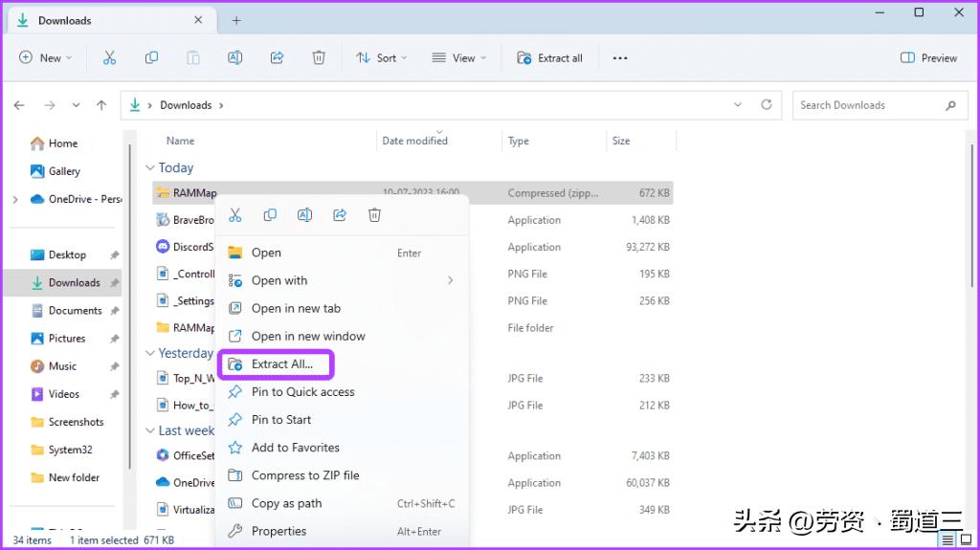Click Extract all in the toolbar
This screenshot has height=550, width=980.
[x=550, y=58]
